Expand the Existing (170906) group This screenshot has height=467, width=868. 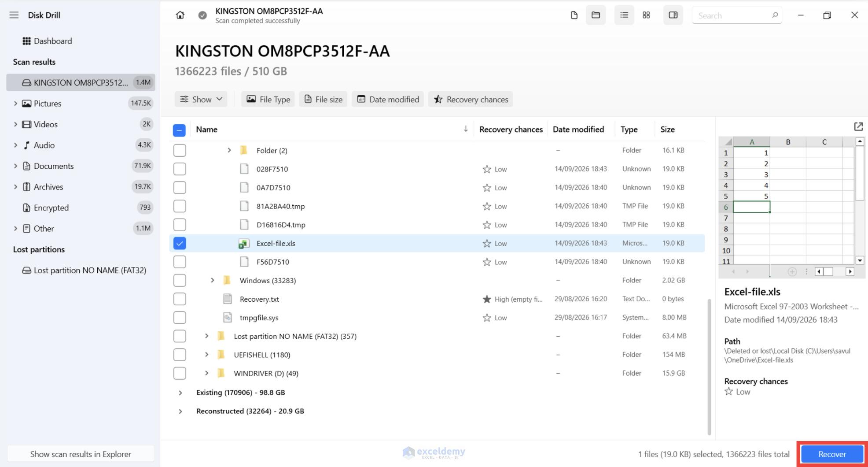click(x=180, y=393)
